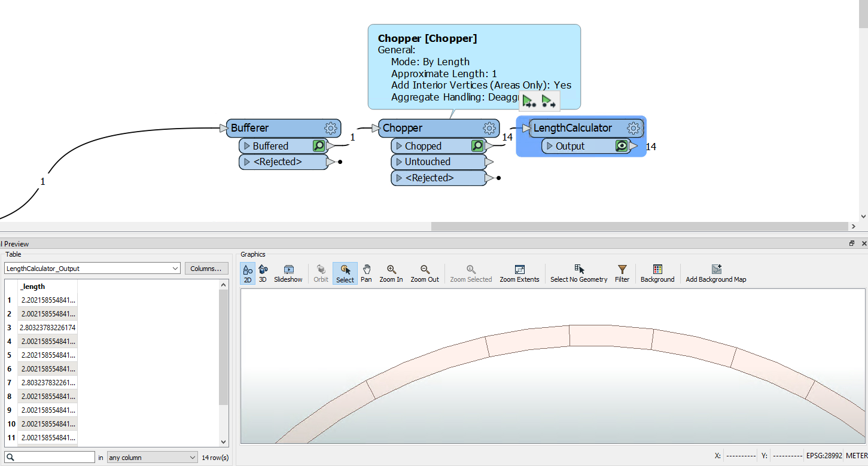The image size is (868, 466).
Task: Select table row number 11
Action: coord(11,437)
